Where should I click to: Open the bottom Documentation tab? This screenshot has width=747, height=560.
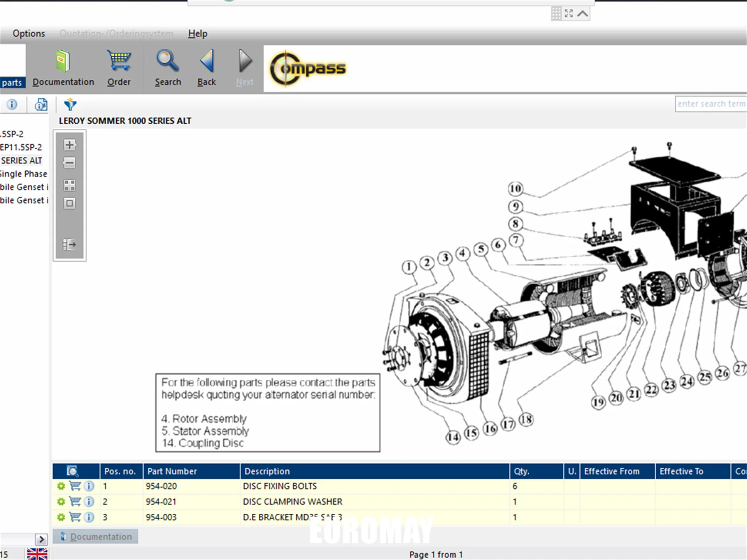click(x=95, y=537)
